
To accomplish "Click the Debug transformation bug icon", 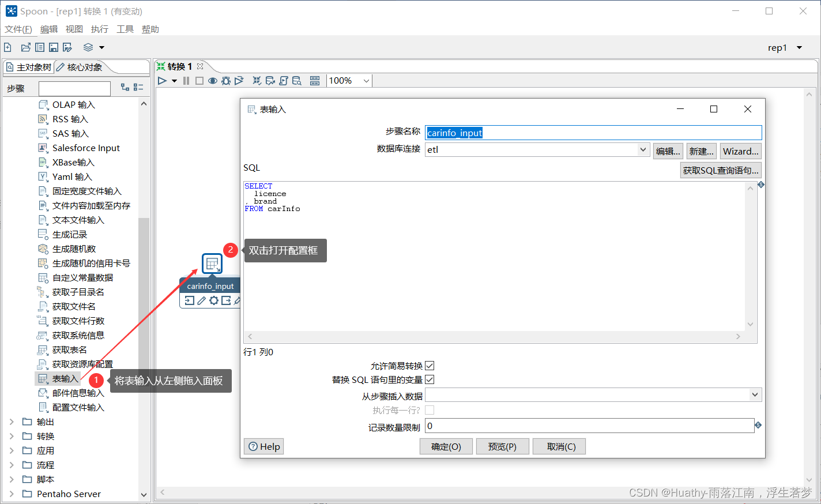I will (x=226, y=81).
